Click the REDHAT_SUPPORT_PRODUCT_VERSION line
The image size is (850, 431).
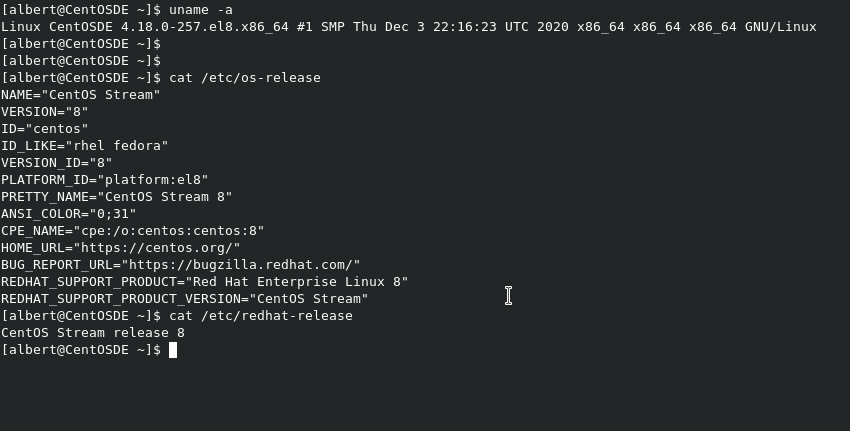coord(184,298)
